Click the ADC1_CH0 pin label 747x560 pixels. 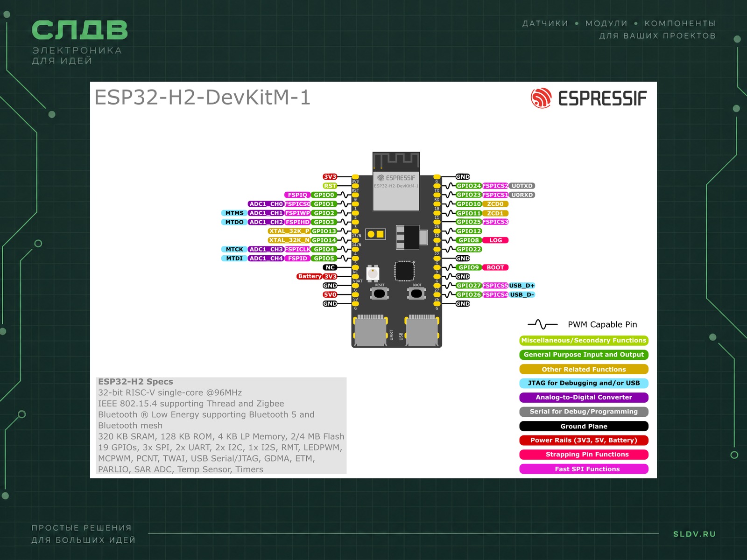[x=266, y=204]
